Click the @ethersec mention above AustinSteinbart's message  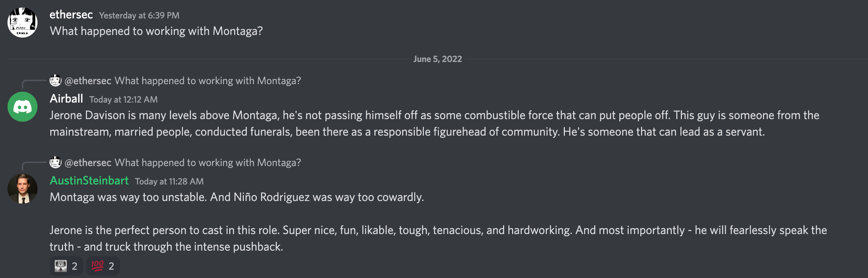(x=88, y=163)
